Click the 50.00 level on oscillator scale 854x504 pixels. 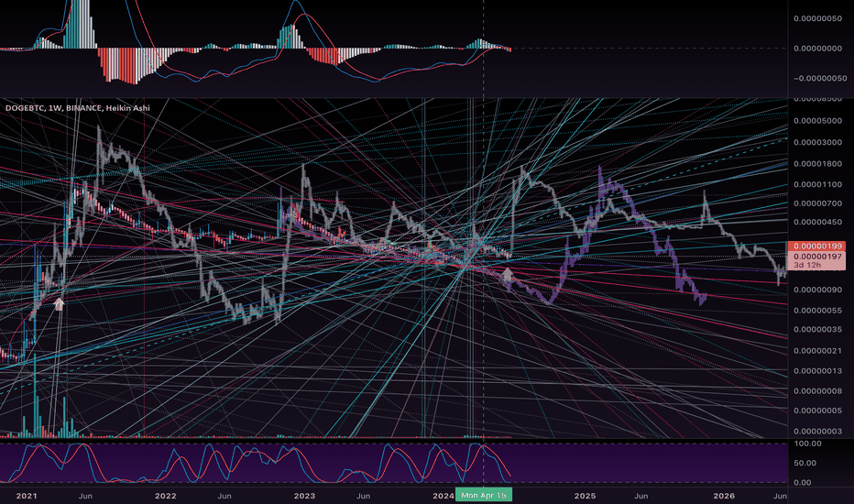pyautogui.click(x=806, y=463)
